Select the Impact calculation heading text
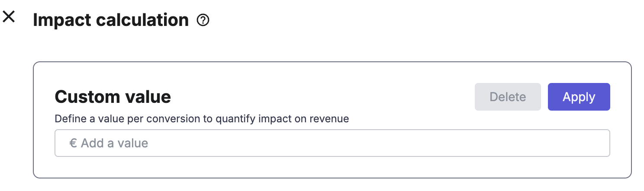644x191 pixels. (x=111, y=20)
